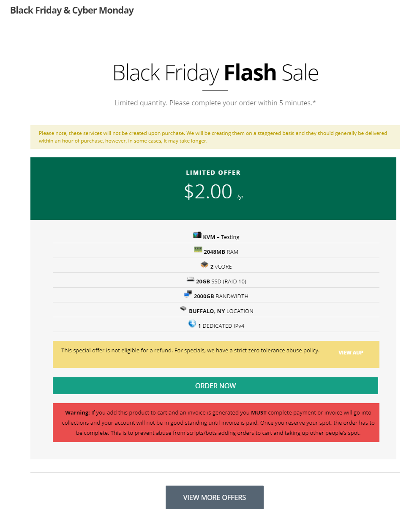The image size is (420, 519).
Task: Click the green RAM memory icon
Action: [198, 250]
